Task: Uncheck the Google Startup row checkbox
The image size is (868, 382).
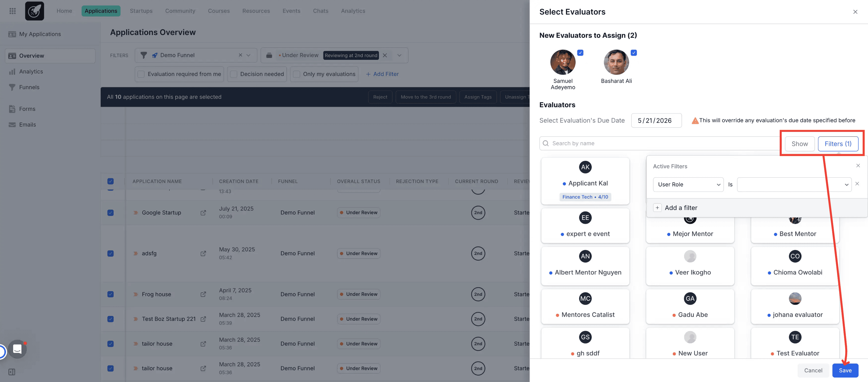Action: [x=111, y=213]
